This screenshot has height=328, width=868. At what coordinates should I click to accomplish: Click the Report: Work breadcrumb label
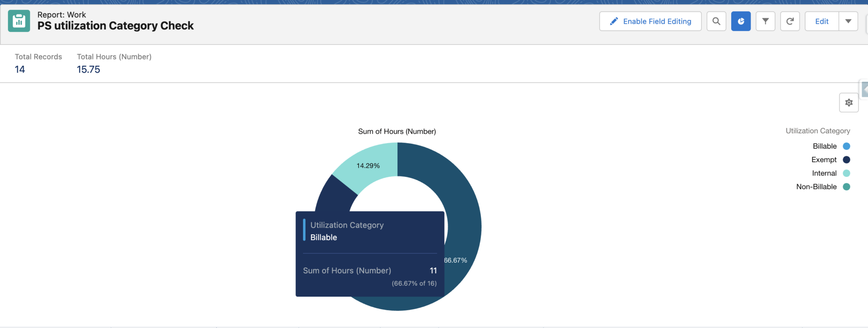(x=62, y=14)
